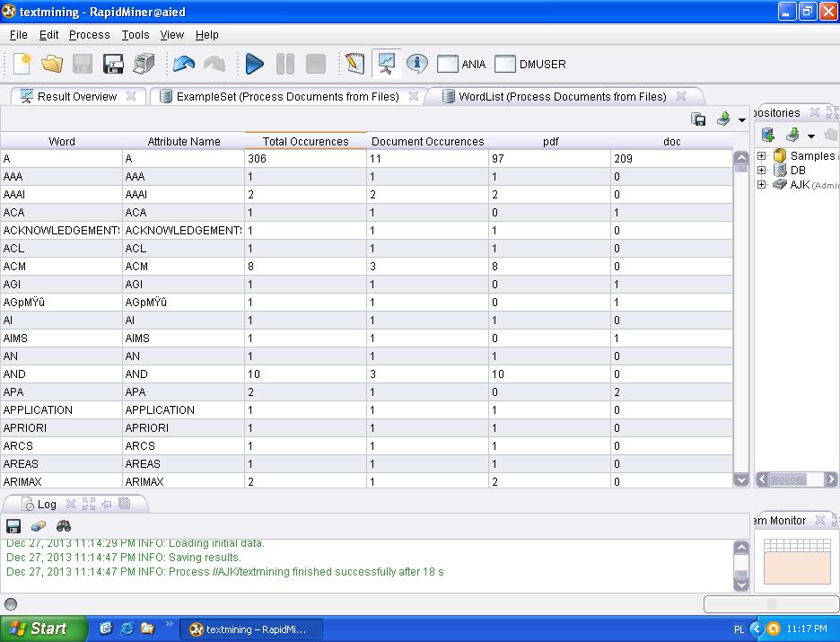Open the Edit menu
Viewport: 840px width, 642px height.
click(x=48, y=35)
